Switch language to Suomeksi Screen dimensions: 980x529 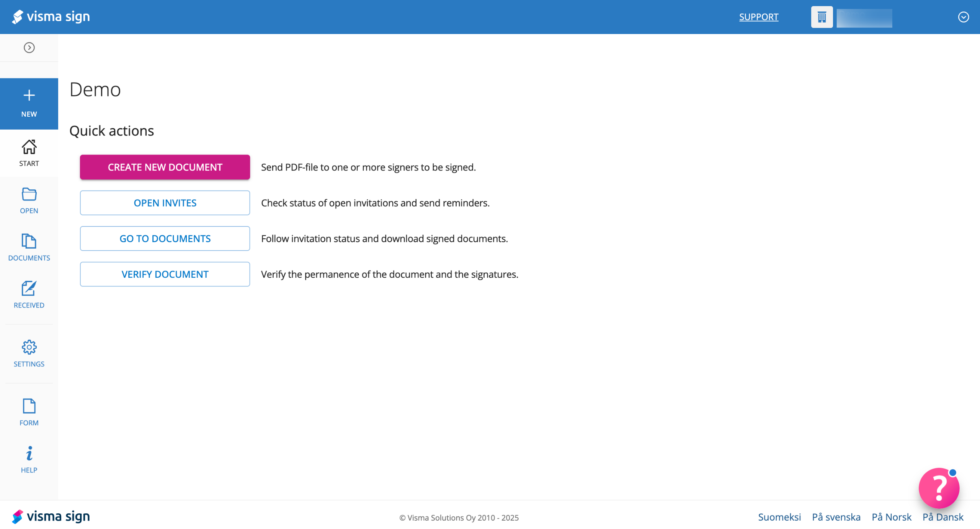click(x=779, y=517)
